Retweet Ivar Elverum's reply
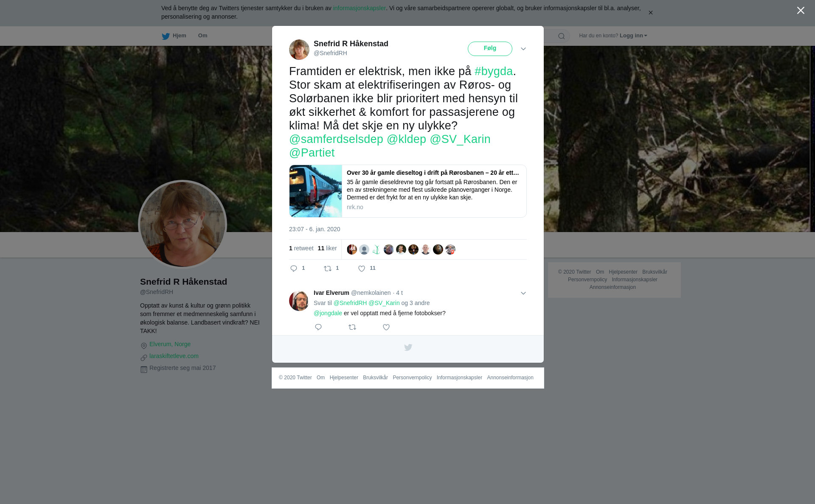The image size is (815, 504). point(352,327)
